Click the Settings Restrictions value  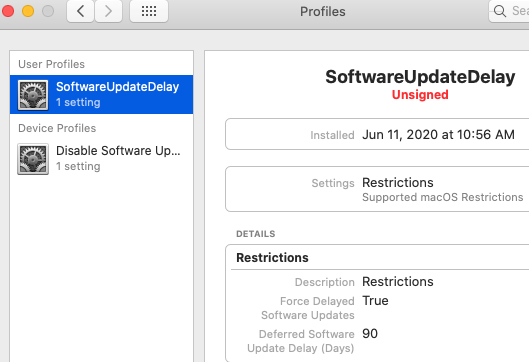tap(398, 183)
